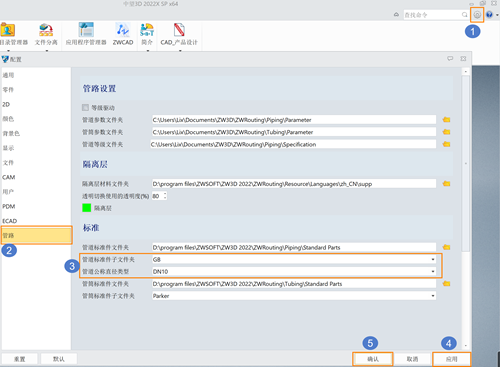Image resolution: width=500 pixels, height=367 pixels.
Task: Open the 应用程序管理器 (application manager)
Action: point(86,34)
